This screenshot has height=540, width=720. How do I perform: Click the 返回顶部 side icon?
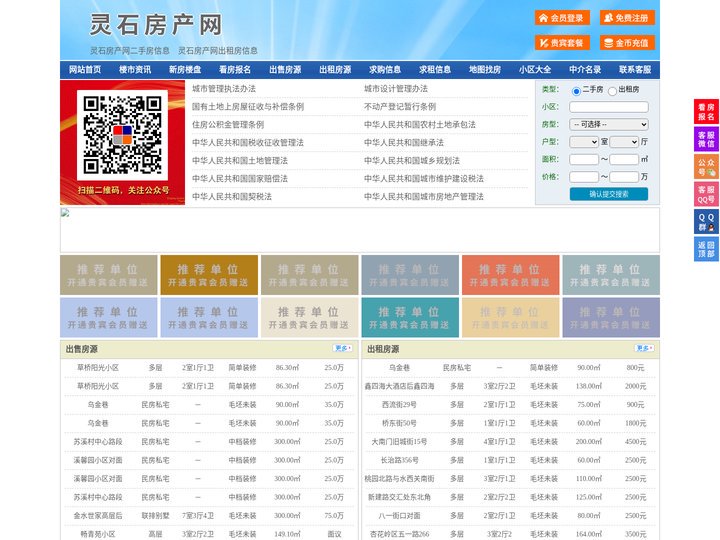(x=706, y=249)
